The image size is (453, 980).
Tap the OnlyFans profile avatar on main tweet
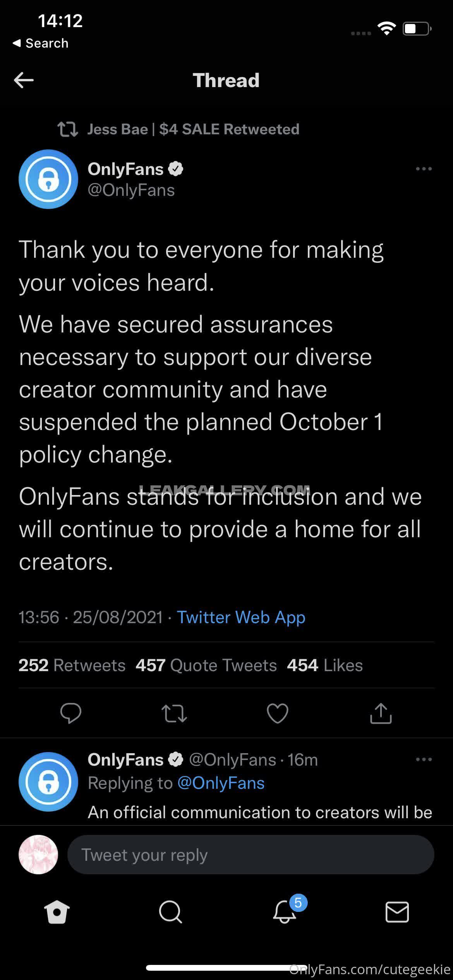(48, 179)
